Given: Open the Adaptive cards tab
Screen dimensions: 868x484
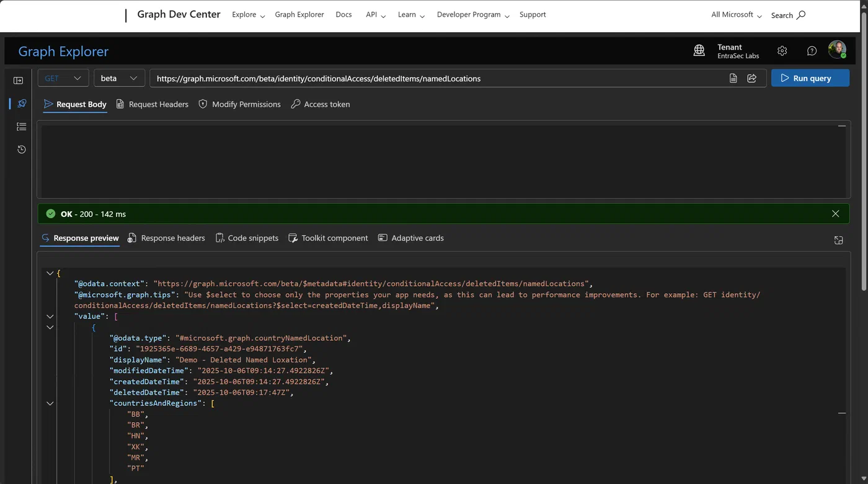Looking at the screenshot, I should click(410, 238).
